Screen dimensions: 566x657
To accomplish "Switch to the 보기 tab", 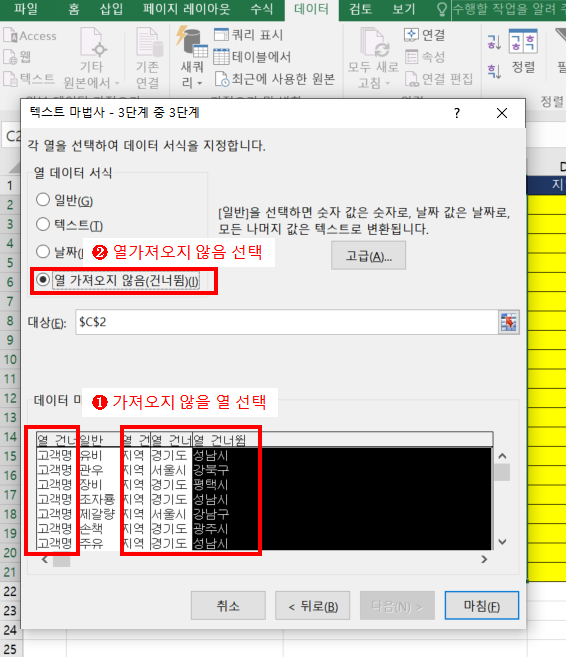I will pyautogui.click(x=403, y=9).
